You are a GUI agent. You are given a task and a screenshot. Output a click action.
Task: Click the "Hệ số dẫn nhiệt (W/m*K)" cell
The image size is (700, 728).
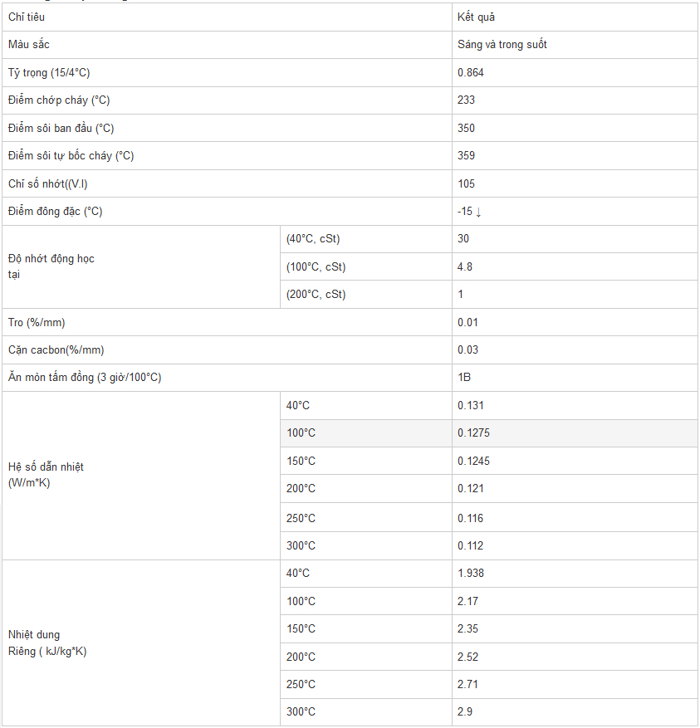pos(46,475)
